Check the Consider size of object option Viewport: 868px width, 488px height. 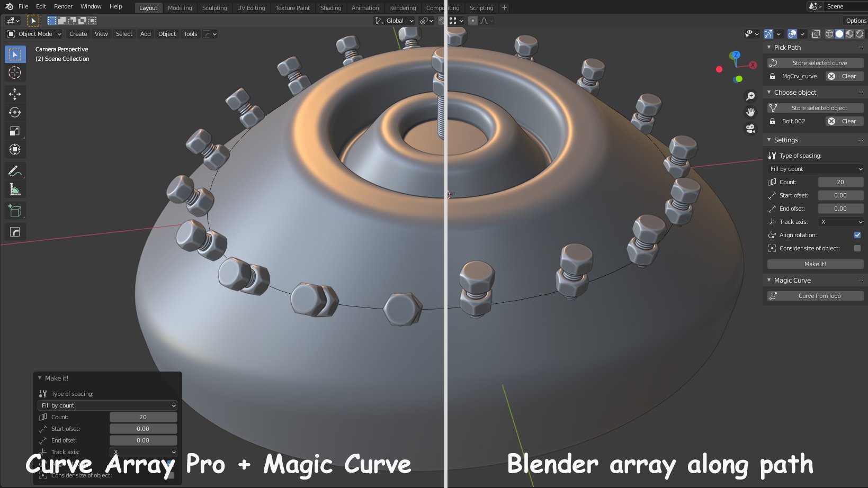click(x=857, y=248)
